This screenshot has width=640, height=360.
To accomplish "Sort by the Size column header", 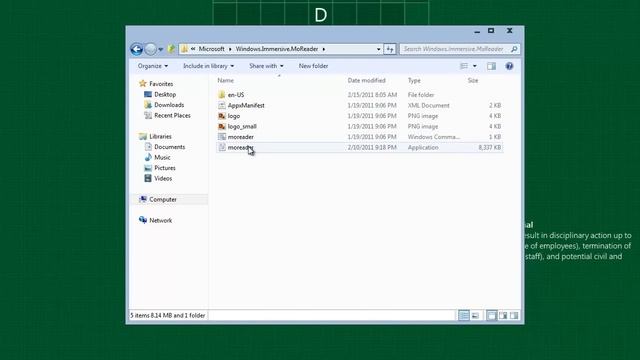I will click(473, 80).
